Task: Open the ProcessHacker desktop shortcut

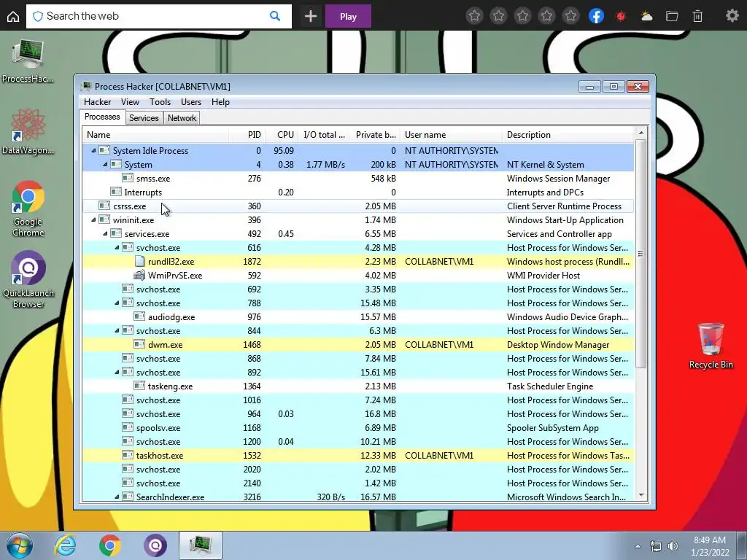Action: [28, 61]
